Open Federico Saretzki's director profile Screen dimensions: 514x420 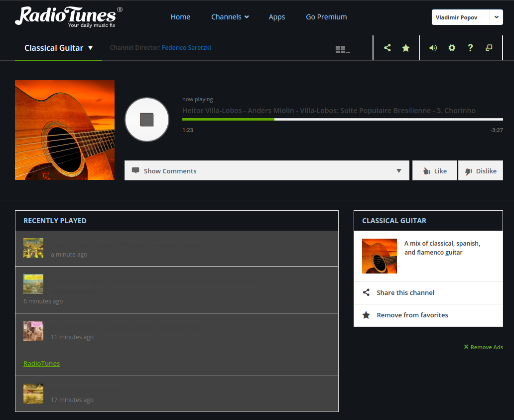pyautogui.click(x=186, y=47)
